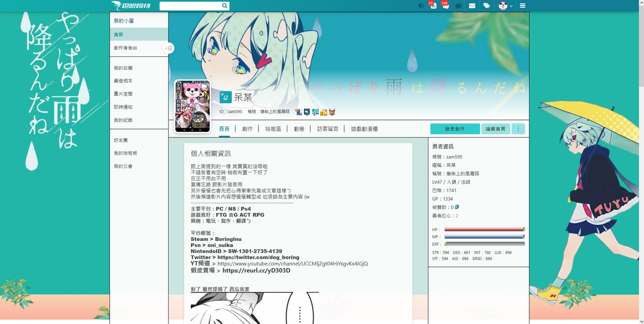Open the reurl.cc shop link
Image resolution: width=644 pixels, height=324 pixels.
point(256,271)
